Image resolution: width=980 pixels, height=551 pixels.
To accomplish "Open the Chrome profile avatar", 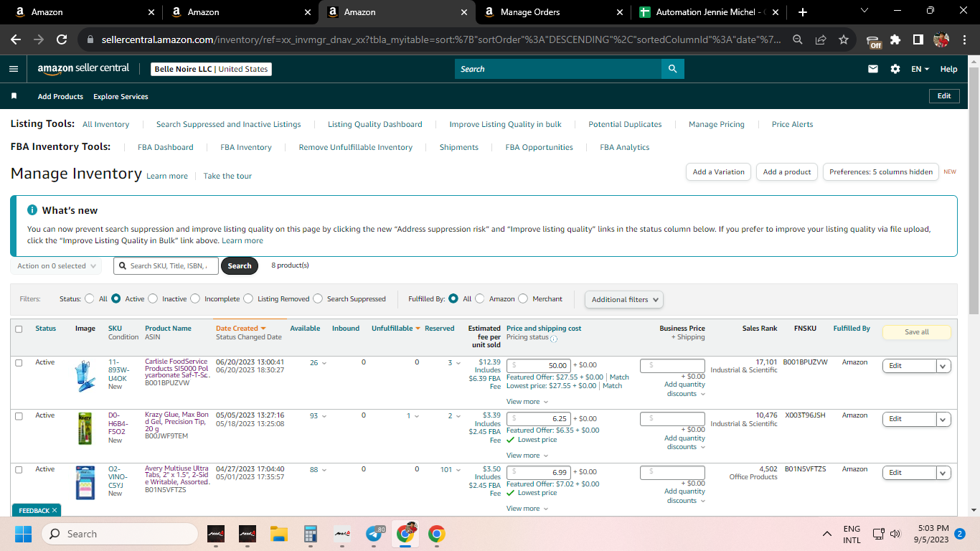I will (941, 39).
